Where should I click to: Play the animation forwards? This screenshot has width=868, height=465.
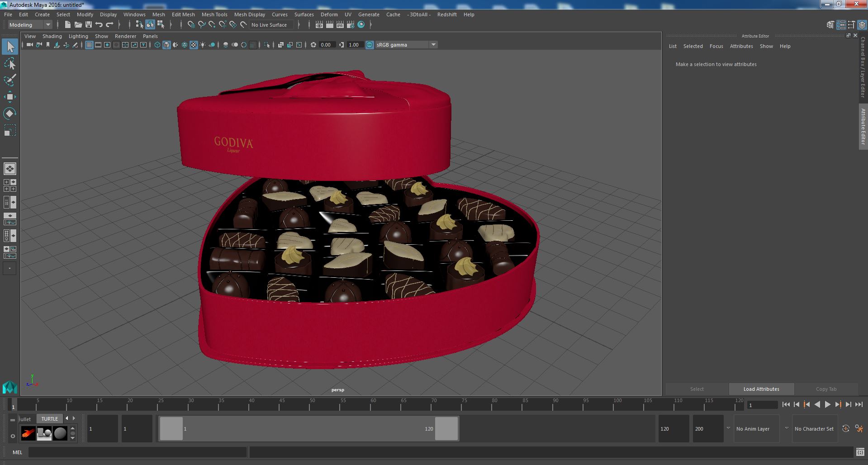click(827, 405)
